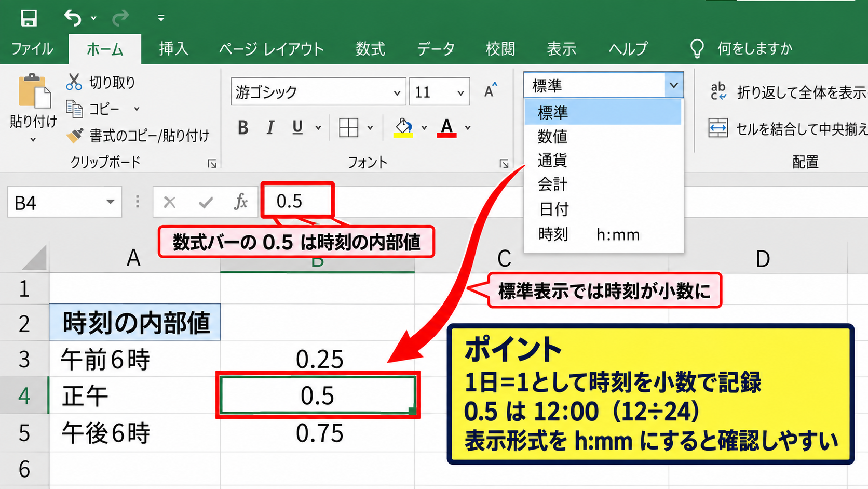Click the Undo arrow icon
Viewport: 868px width, 489px height.
[x=72, y=18]
